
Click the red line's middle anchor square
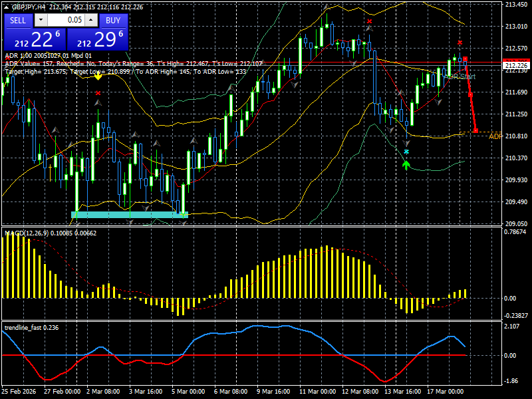[470, 94]
